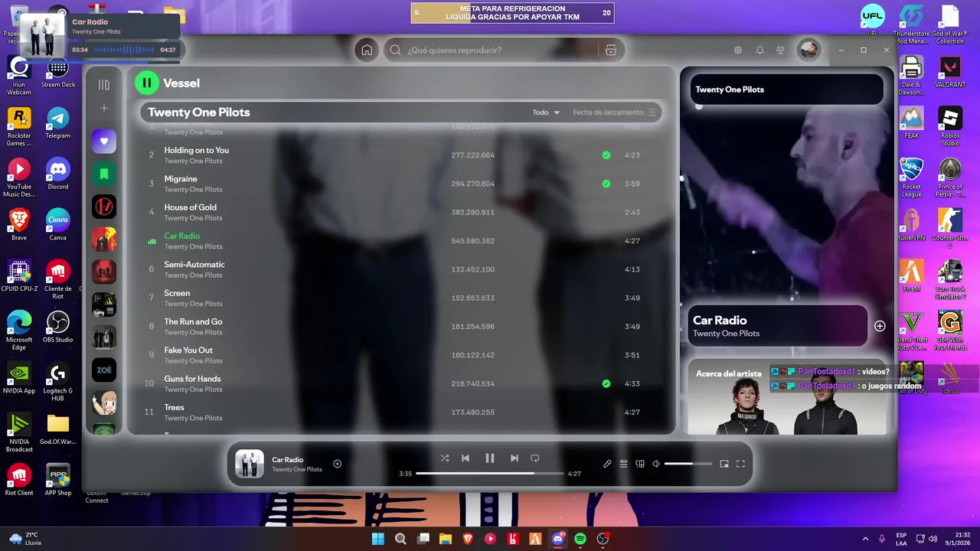The image size is (980, 551).
Task: Open the user profile avatar menu
Action: pos(808,51)
